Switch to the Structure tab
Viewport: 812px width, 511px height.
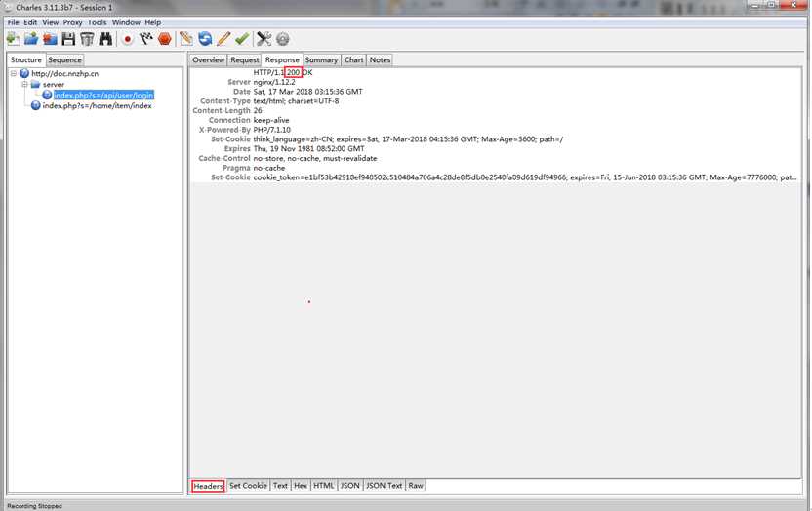(26, 60)
